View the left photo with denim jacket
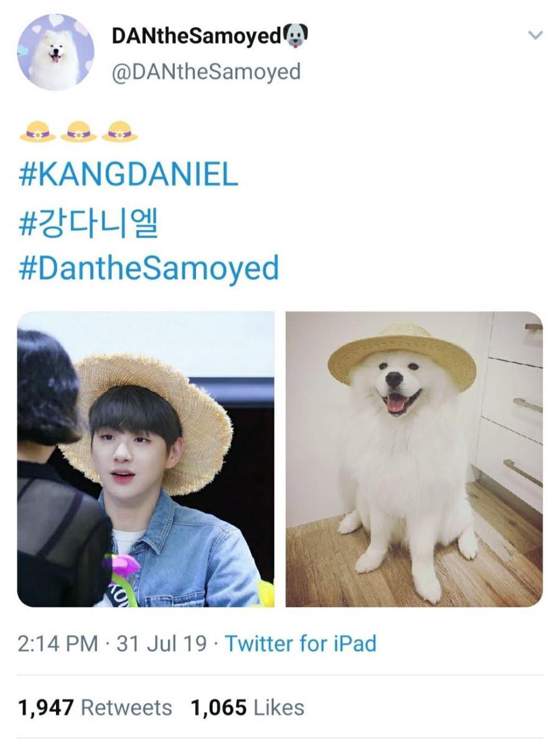Screen dimensions: 560x747 pyautogui.click(x=146, y=459)
